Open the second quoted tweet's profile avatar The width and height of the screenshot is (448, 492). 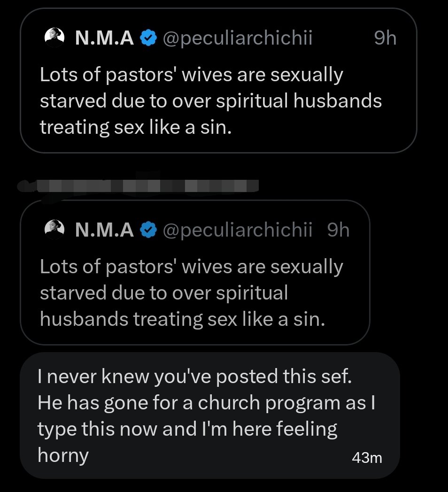54,230
